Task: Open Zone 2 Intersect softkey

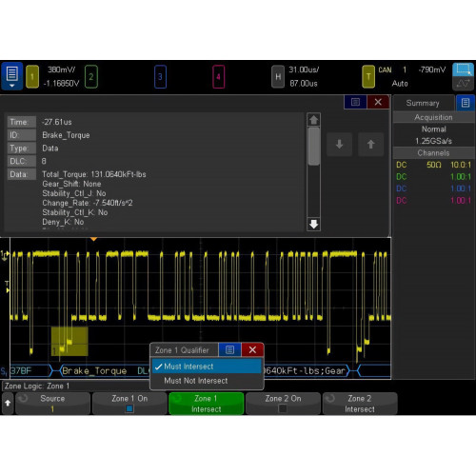Action: click(x=360, y=403)
